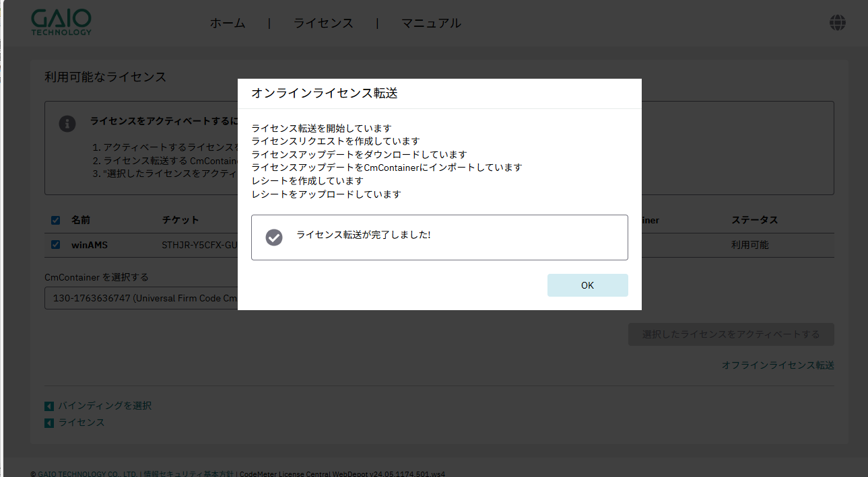Click the success checkmark icon in dialog
Screen dimensions: 868x477
tap(274, 237)
